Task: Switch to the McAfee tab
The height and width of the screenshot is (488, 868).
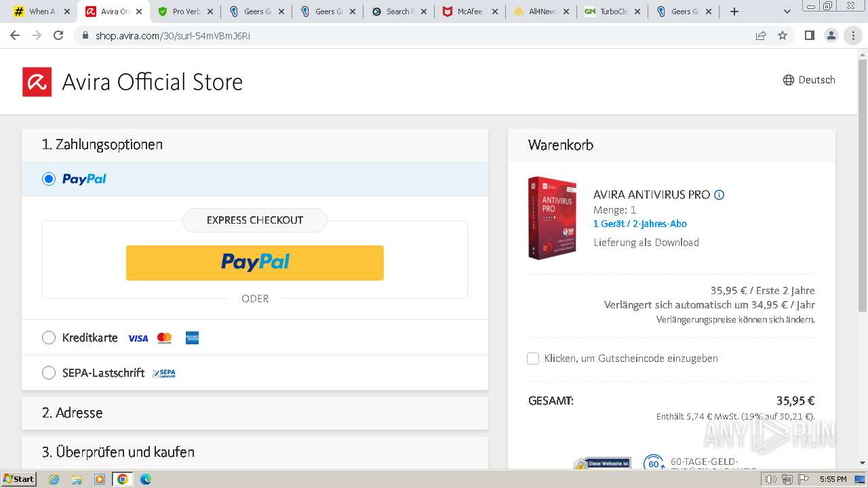Action: (x=471, y=12)
